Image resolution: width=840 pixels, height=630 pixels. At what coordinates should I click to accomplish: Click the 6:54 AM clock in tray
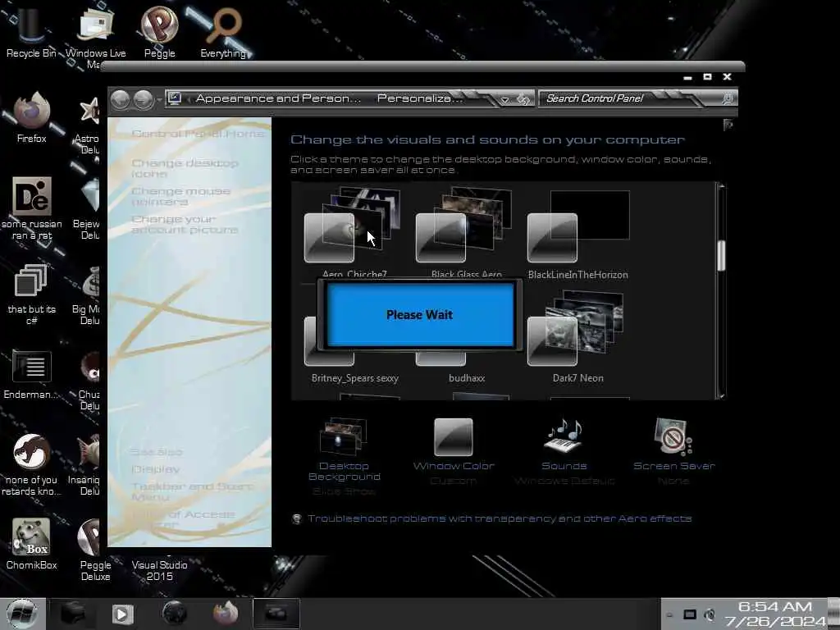[774, 606]
